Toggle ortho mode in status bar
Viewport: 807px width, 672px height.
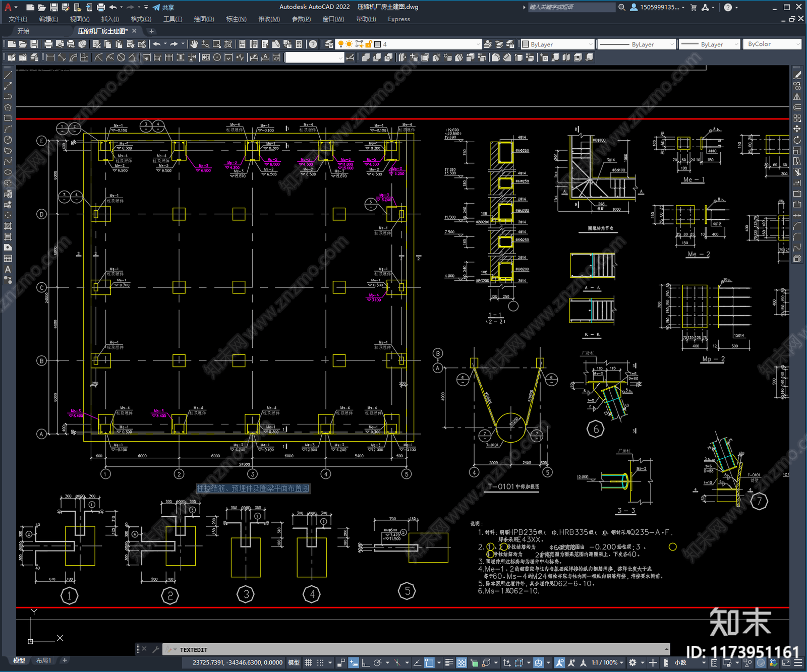(x=365, y=662)
